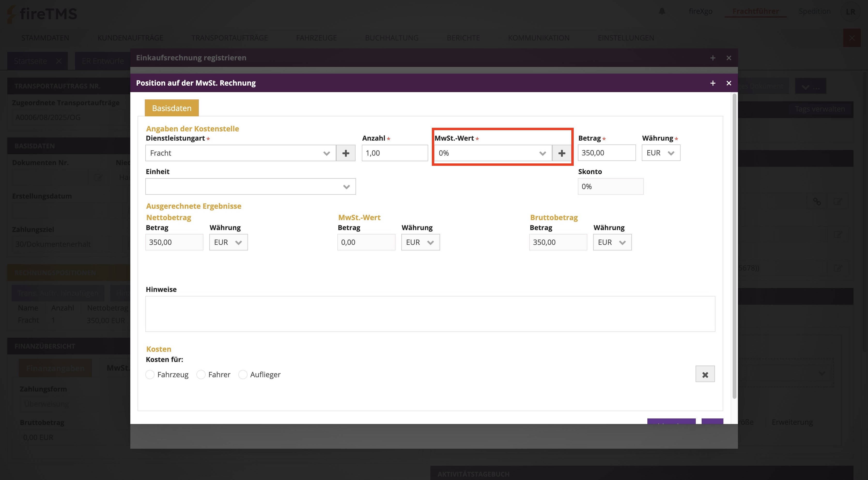
Task: Click the Bruttobetrag Betrag field
Action: (x=558, y=242)
